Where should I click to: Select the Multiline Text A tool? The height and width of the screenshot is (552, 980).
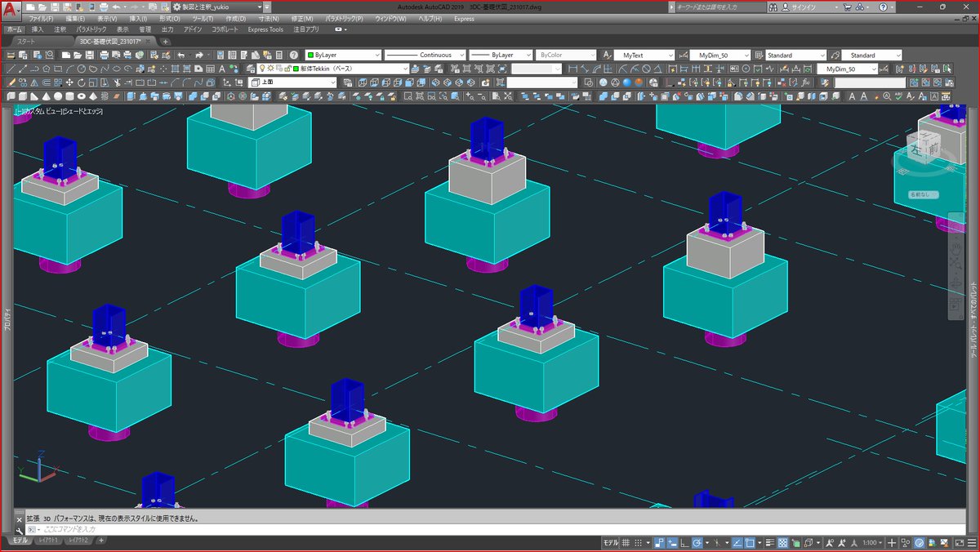click(x=222, y=69)
